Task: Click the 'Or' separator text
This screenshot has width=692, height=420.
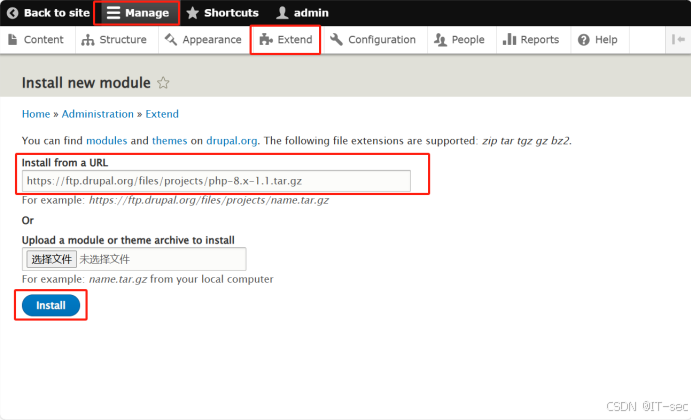Action: pos(28,220)
